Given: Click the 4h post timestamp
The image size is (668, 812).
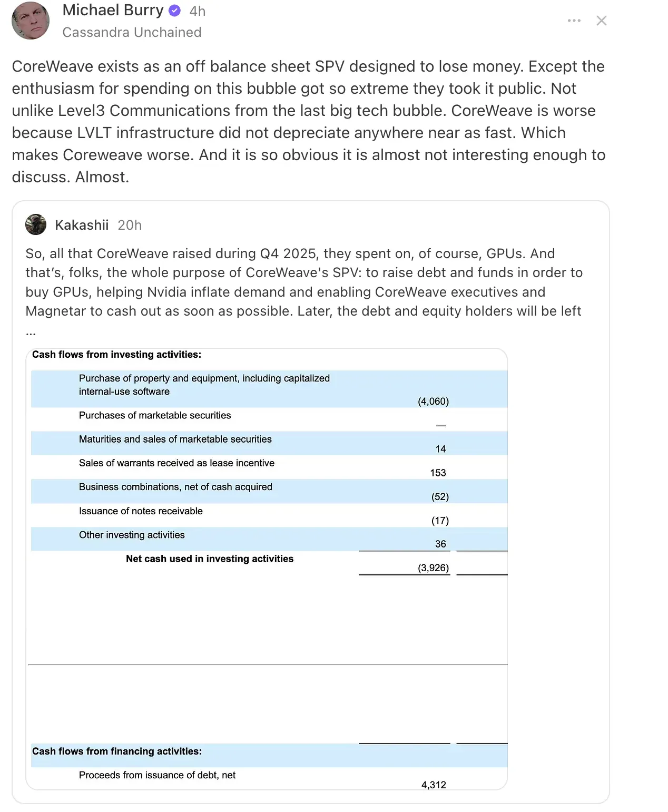Looking at the screenshot, I should tap(198, 11).
